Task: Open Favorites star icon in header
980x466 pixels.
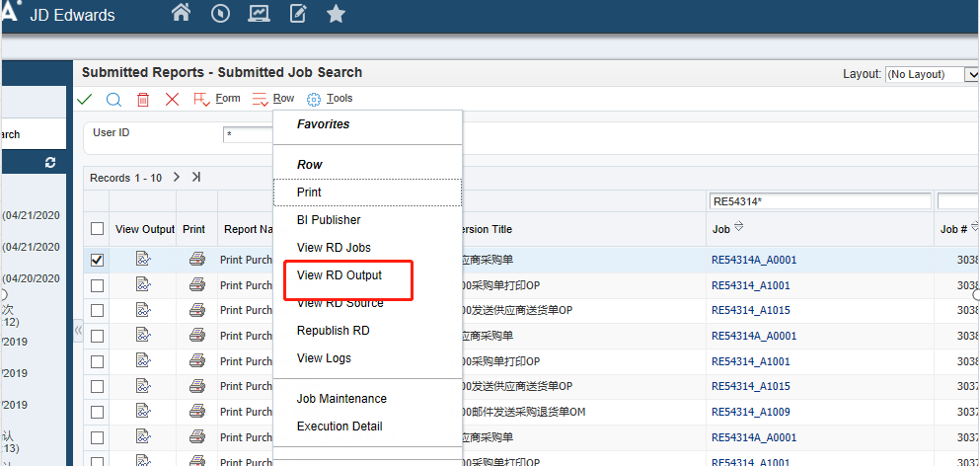Action: coord(337,13)
